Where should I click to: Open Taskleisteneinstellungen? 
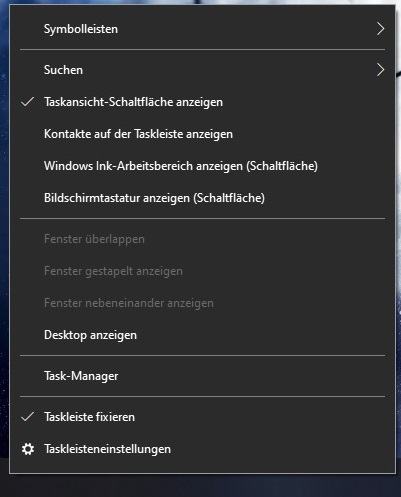pyautogui.click(x=202, y=449)
